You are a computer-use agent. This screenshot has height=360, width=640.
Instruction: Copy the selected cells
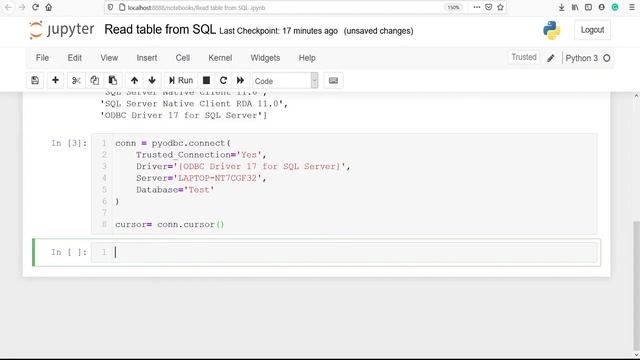(x=94, y=80)
